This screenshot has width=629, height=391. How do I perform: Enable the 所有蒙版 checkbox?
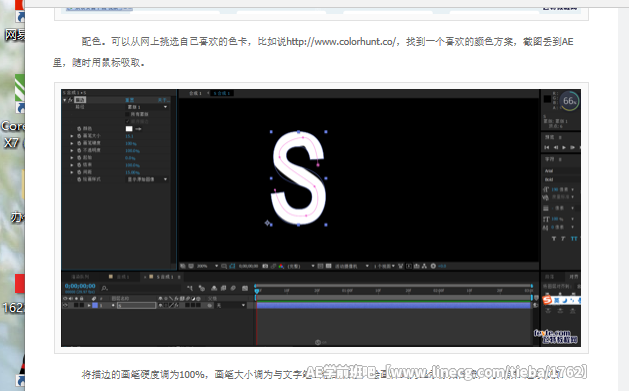(x=128, y=114)
